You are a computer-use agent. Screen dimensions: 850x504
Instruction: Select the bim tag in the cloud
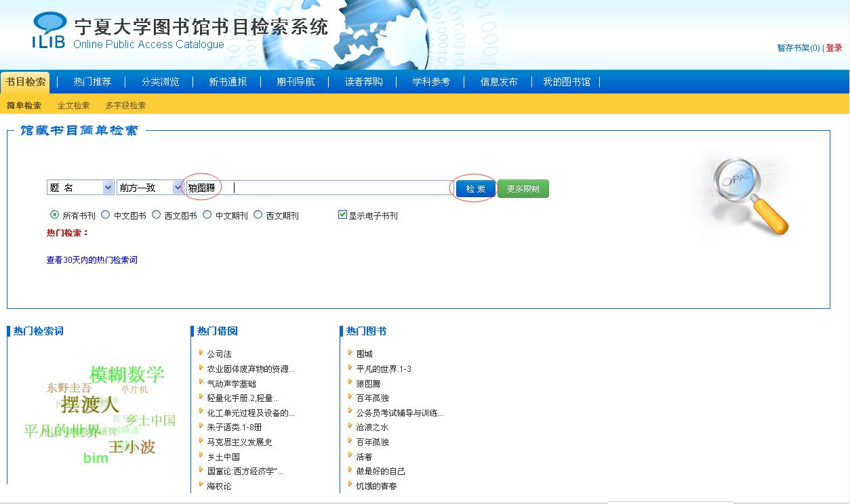(x=96, y=459)
